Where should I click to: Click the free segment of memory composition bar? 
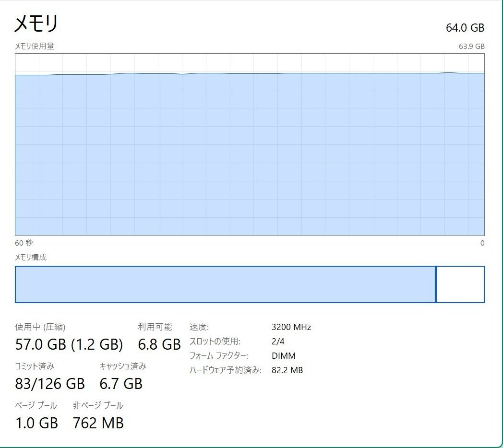[460, 284]
